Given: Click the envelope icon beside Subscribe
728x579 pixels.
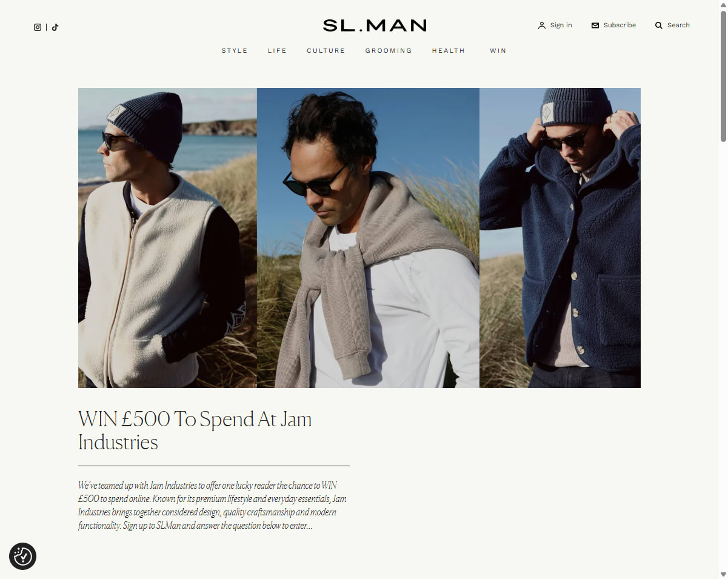Looking at the screenshot, I should pyautogui.click(x=595, y=25).
